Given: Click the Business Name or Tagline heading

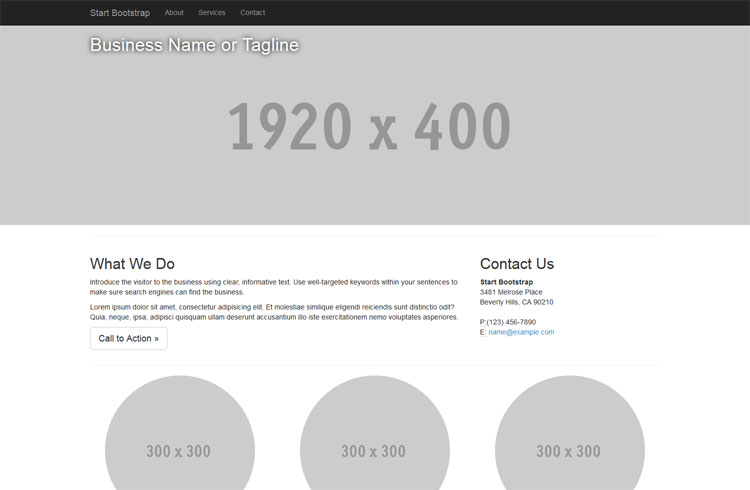Looking at the screenshot, I should pyautogui.click(x=194, y=45).
